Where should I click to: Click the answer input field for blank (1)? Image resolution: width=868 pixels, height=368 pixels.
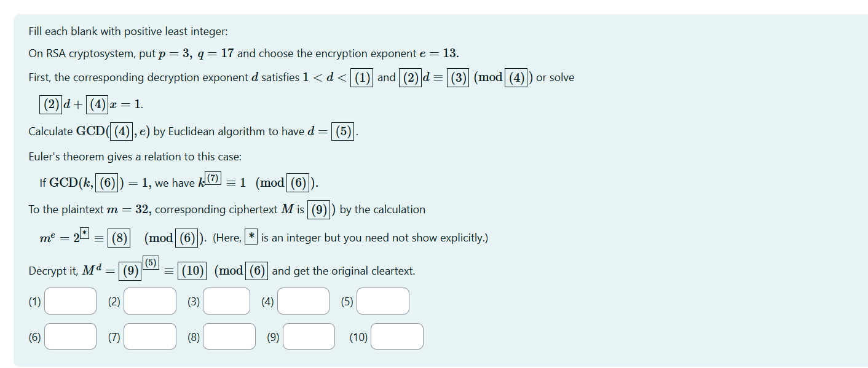(x=69, y=301)
